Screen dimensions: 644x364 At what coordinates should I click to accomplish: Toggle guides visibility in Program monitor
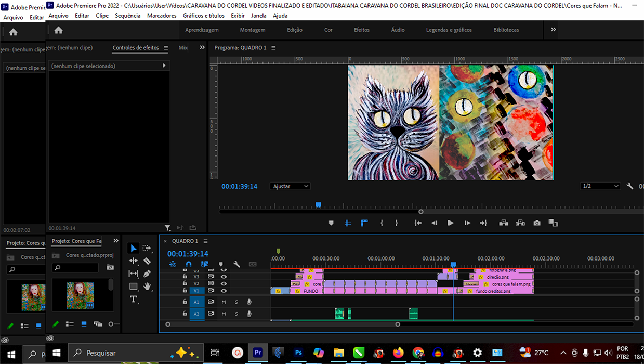pyautogui.click(x=348, y=223)
